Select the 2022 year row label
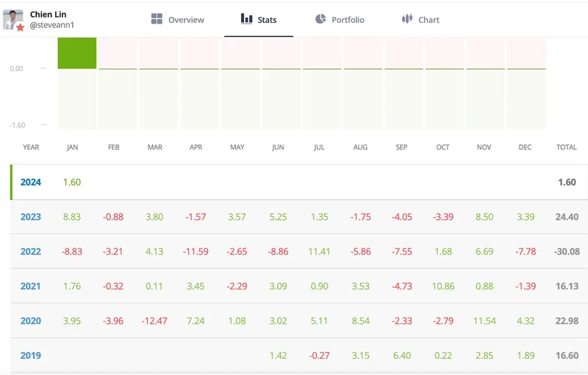 coord(31,251)
